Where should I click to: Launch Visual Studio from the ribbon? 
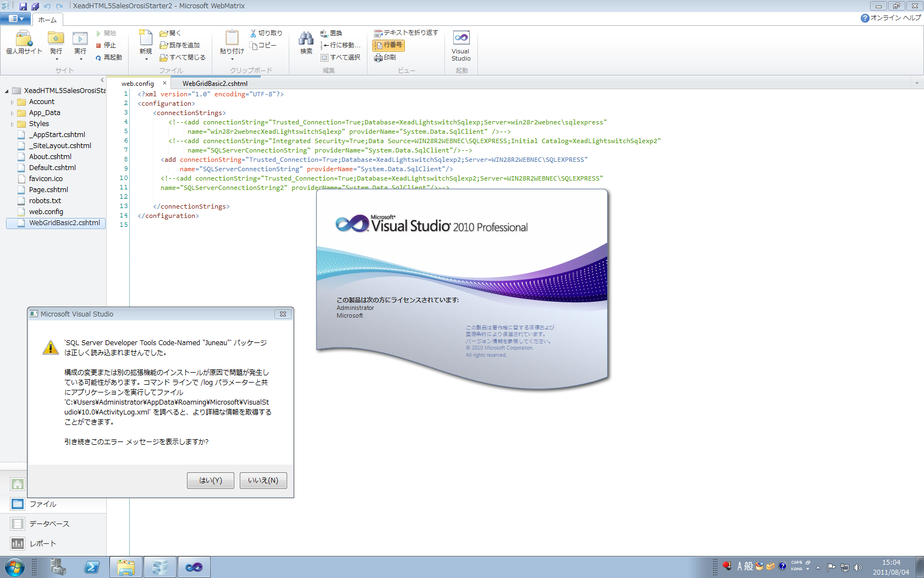coord(461,46)
